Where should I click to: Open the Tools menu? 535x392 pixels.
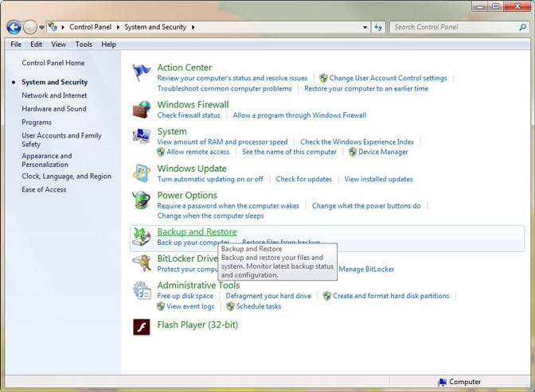click(84, 45)
